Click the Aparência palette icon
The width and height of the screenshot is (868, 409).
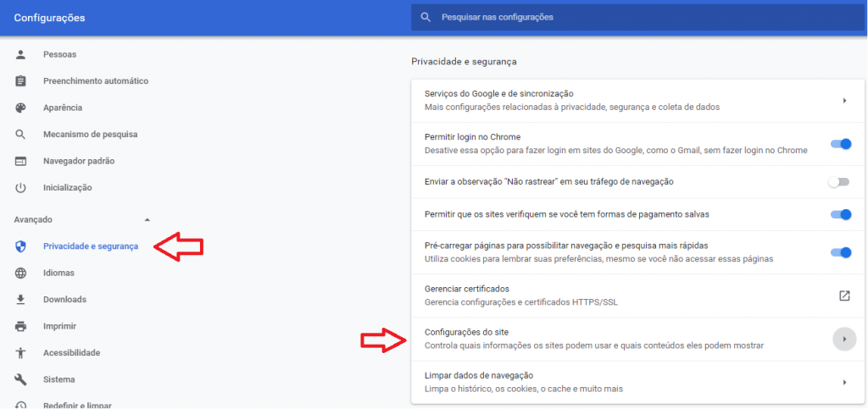click(20, 108)
